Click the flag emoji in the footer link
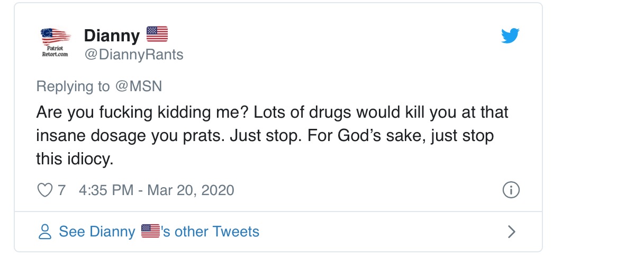 151,231
